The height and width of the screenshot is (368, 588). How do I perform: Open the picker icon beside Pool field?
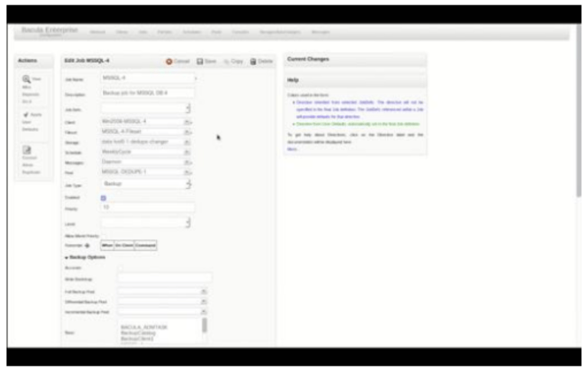[187, 172]
